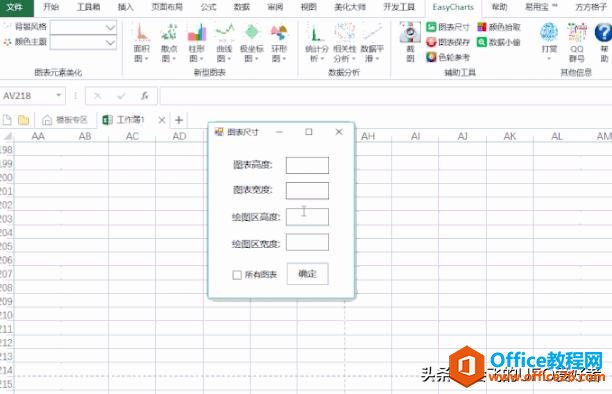This screenshot has width=612, height=394.
Task: Switch to the 页面布局 Page Layout tab
Action: tap(167, 7)
